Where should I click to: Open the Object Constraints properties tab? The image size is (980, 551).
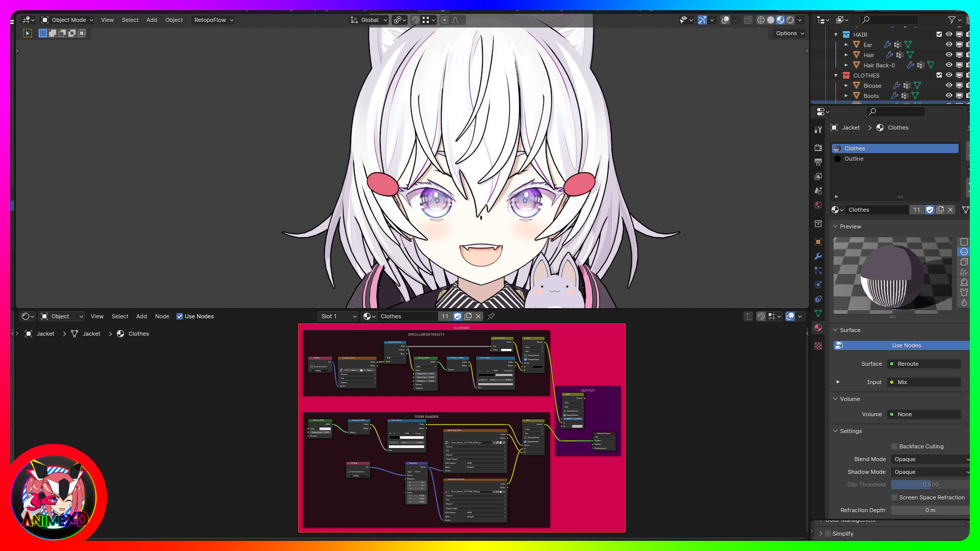(x=818, y=299)
